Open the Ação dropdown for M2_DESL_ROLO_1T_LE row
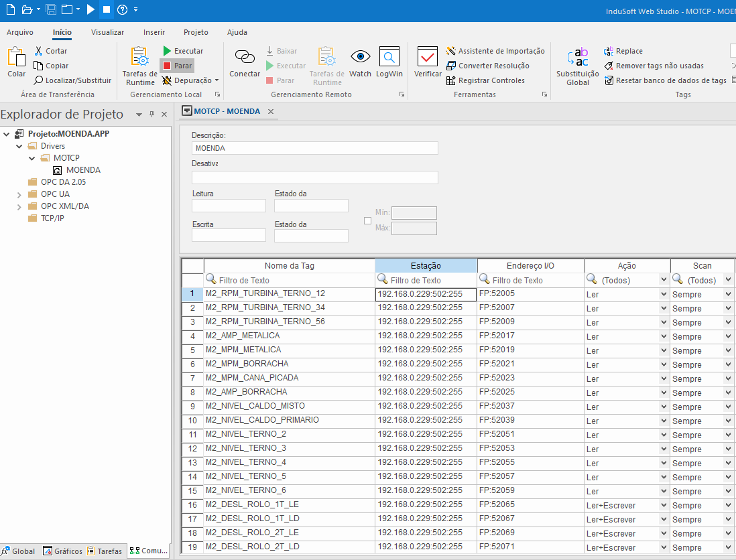This screenshot has height=560, width=736. (x=663, y=505)
